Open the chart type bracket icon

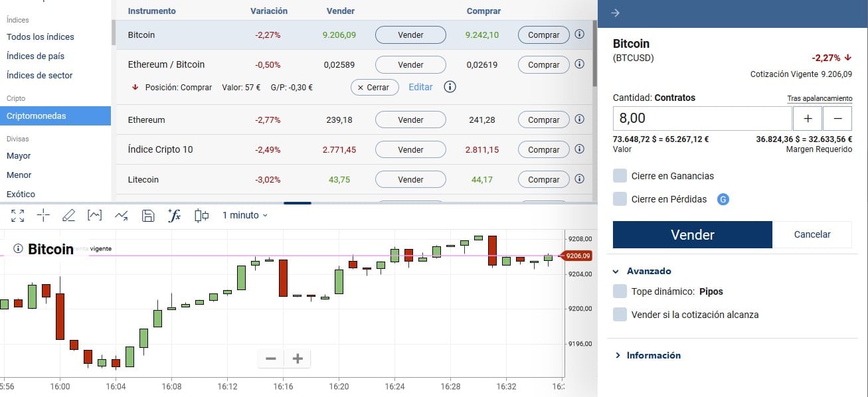[95, 215]
